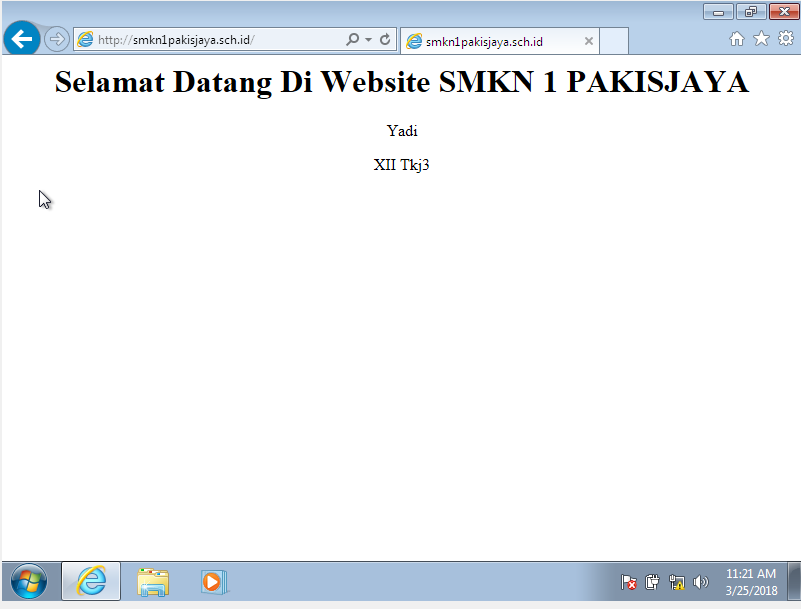Go to Home page icon
This screenshot has height=609, width=801.
pyautogui.click(x=737, y=39)
